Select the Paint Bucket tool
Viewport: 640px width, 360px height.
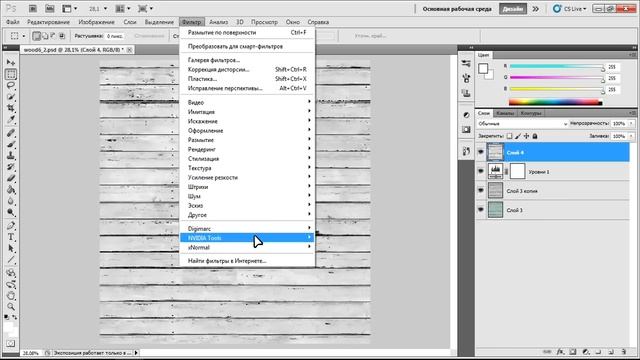[11, 190]
